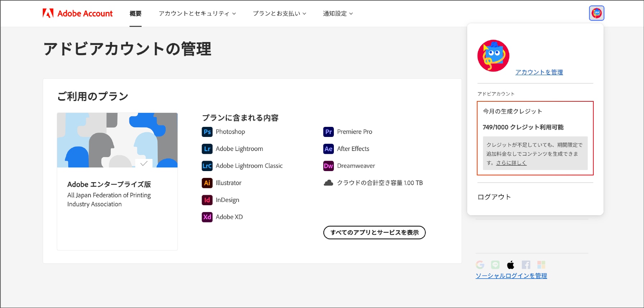Open the profile avatar in header
Screen dimensions: 644x308
(x=597, y=13)
